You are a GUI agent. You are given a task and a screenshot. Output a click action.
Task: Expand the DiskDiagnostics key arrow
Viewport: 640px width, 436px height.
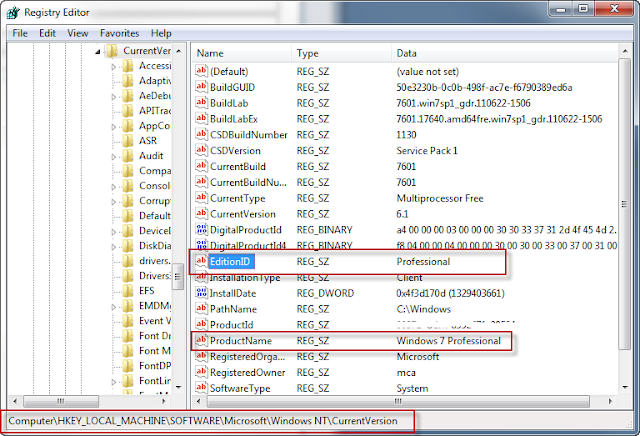pyautogui.click(x=114, y=247)
